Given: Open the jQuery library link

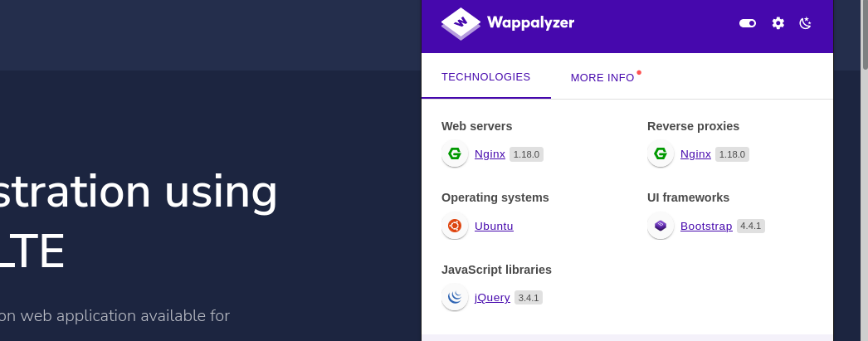Looking at the screenshot, I should 492,297.
